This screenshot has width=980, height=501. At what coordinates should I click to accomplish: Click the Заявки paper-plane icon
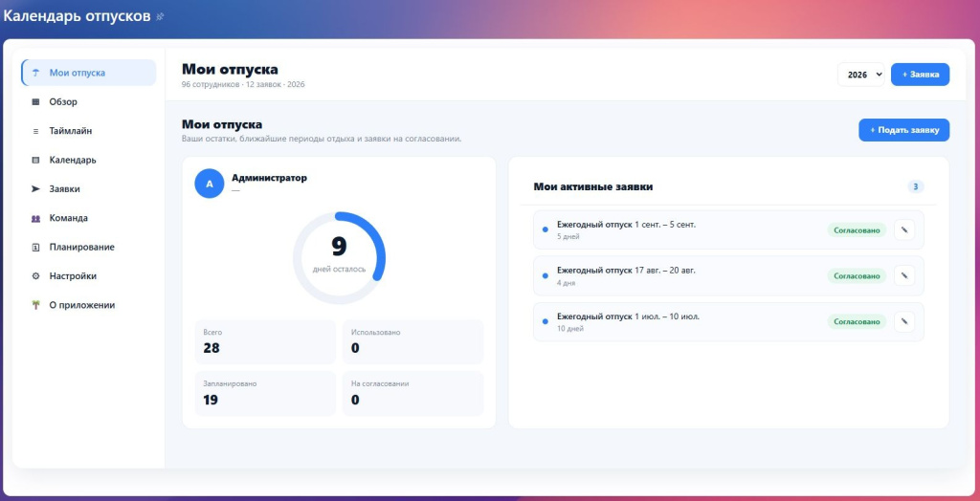click(35, 188)
